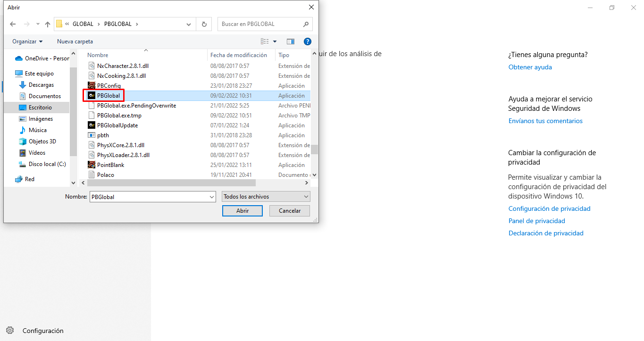Click the Nombre filename input field
This screenshot has height=341, width=644.
(x=149, y=197)
